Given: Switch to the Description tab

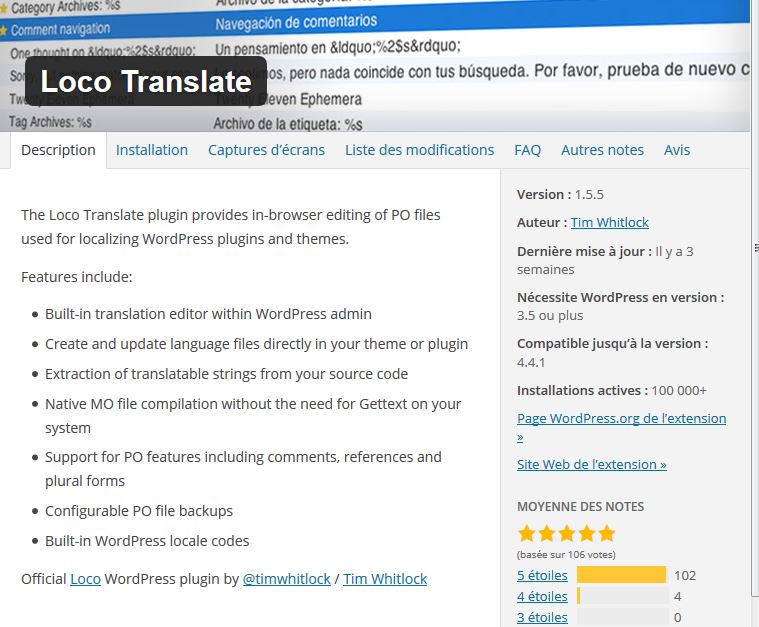Looking at the screenshot, I should (58, 150).
